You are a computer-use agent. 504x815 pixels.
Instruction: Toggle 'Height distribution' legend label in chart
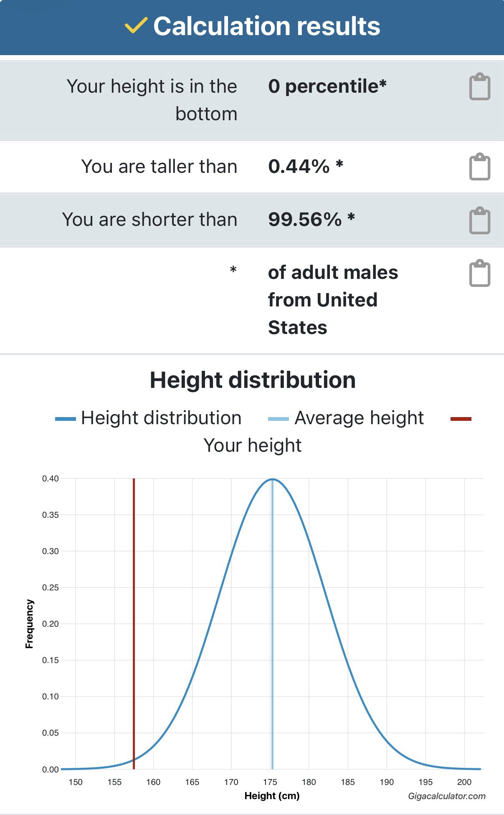point(161,418)
